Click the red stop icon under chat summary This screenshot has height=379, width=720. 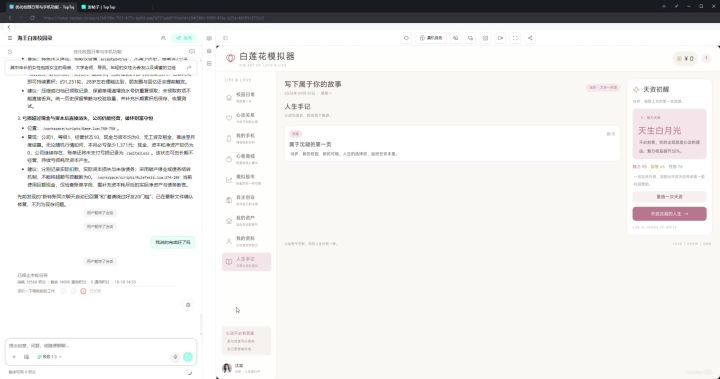(x=83, y=291)
